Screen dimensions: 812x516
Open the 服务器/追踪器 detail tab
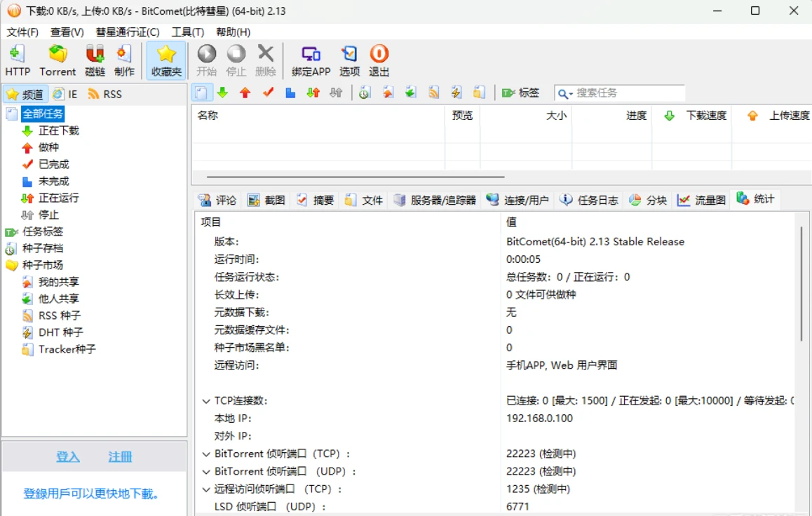tap(435, 201)
